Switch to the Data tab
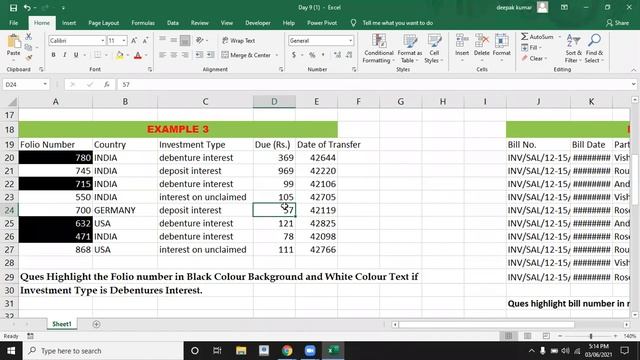Viewport: 640px width, 360px height. tap(173, 23)
